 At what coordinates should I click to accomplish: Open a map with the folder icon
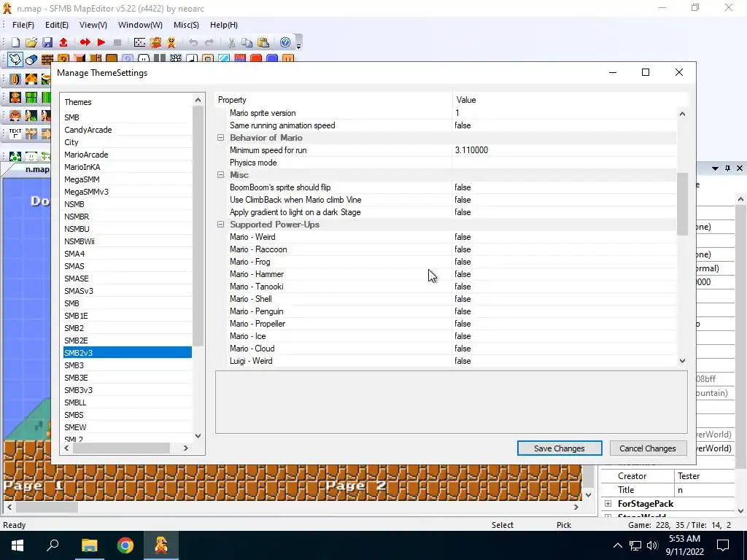(31, 42)
